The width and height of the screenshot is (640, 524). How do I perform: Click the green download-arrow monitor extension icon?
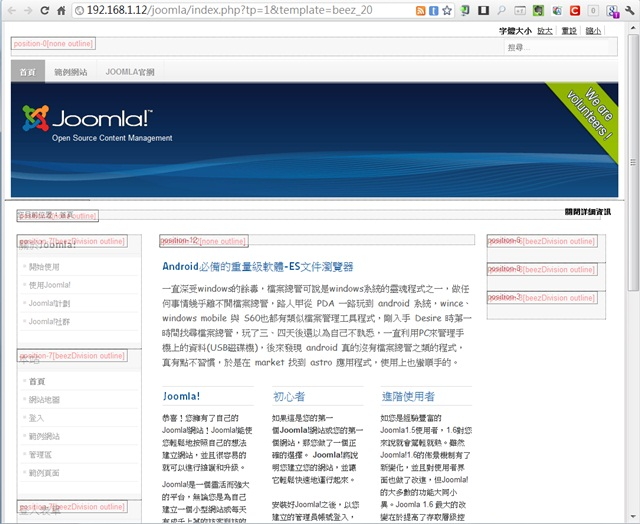(x=464, y=11)
